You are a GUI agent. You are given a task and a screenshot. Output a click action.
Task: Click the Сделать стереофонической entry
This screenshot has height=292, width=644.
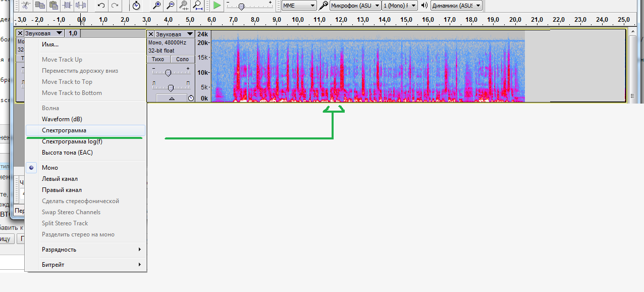(x=86, y=201)
